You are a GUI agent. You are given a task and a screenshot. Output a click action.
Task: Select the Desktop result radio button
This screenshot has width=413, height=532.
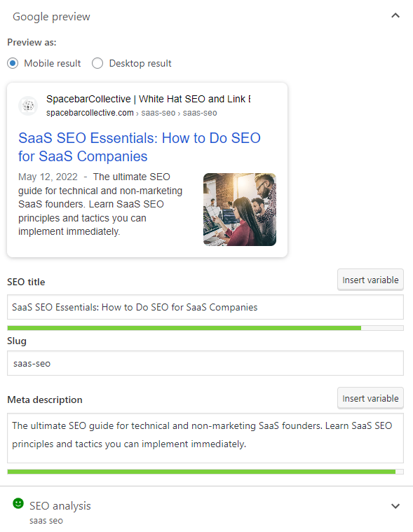(x=97, y=64)
